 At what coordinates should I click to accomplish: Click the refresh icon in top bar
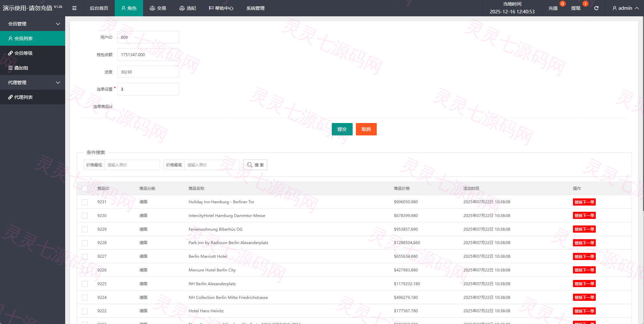(596, 8)
